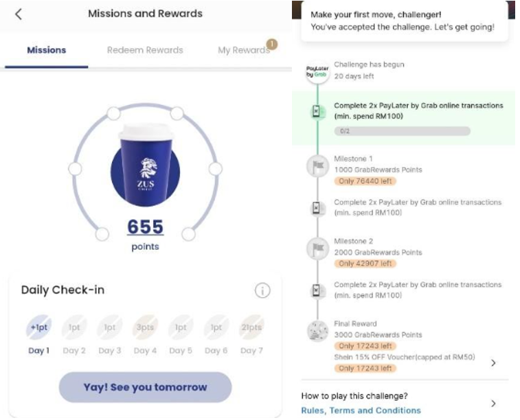Click the 0/2 transaction progress bar
The image size is (520, 420).
(402, 130)
